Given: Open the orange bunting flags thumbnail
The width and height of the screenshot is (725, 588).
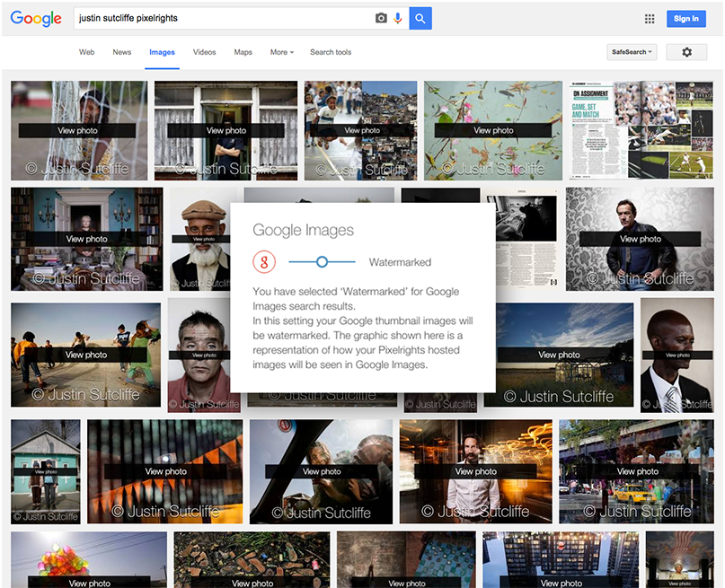Looking at the screenshot, I should click(165, 471).
